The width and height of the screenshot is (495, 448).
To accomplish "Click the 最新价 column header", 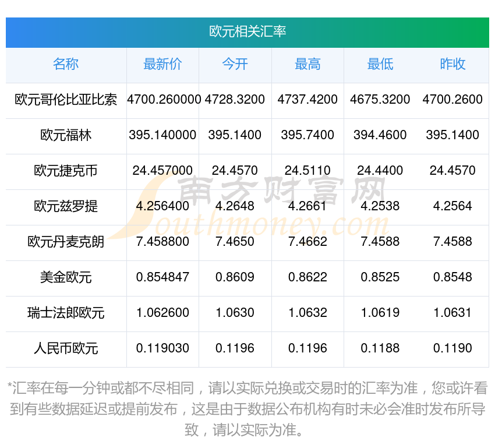I will 162,64.
